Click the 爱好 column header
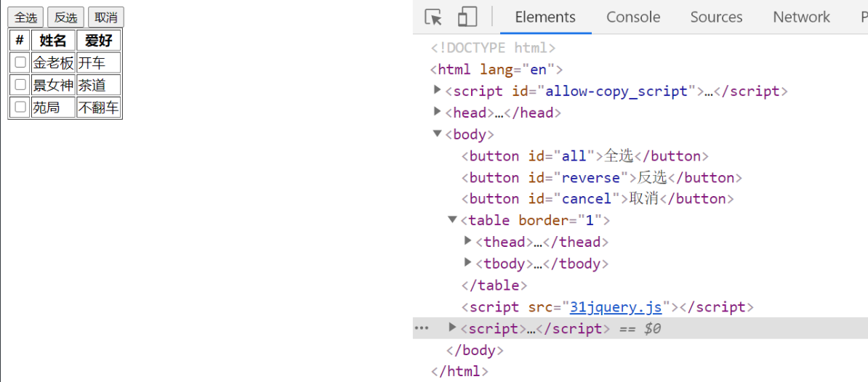868x382 pixels. pyautogui.click(x=99, y=40)
